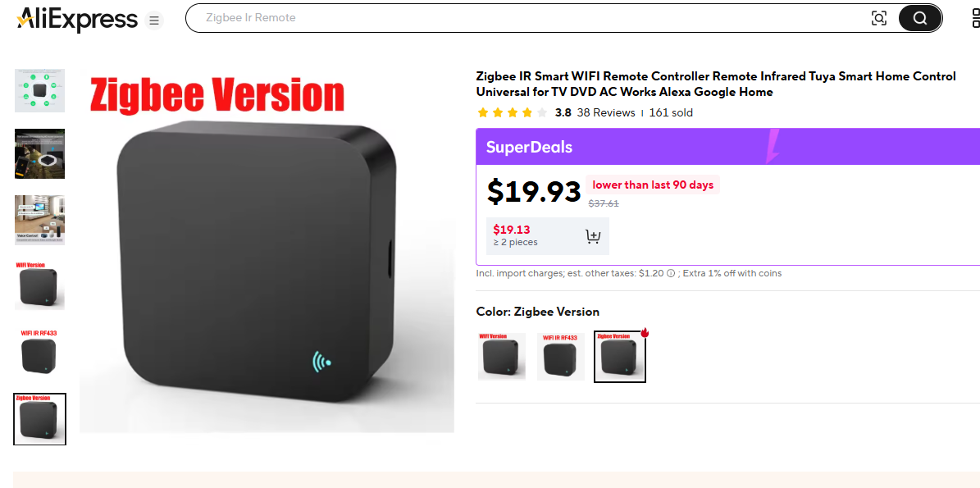Click the AliExpress logo

pos(77,20)
